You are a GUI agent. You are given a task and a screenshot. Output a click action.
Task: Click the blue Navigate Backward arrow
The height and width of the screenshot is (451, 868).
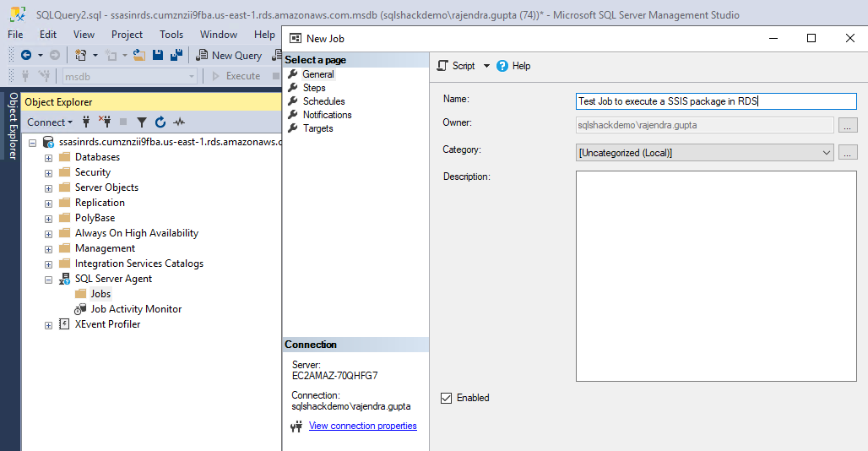coord(26,56)
